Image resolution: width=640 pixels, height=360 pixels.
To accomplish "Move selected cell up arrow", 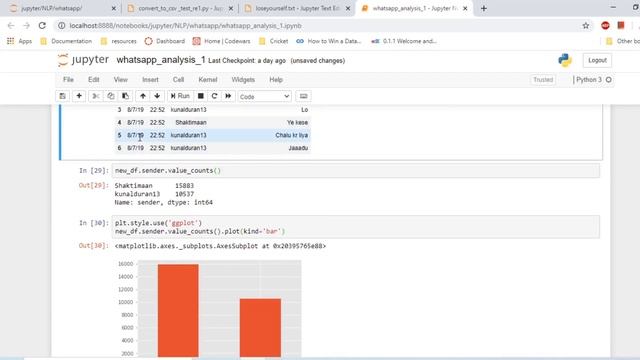I will pos(143,96).
